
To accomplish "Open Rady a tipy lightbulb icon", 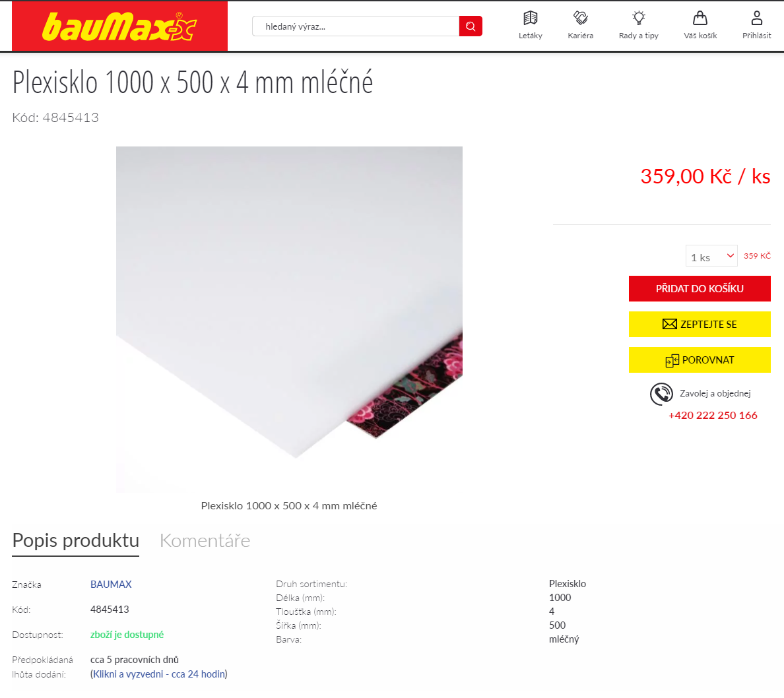I will 639,18.
